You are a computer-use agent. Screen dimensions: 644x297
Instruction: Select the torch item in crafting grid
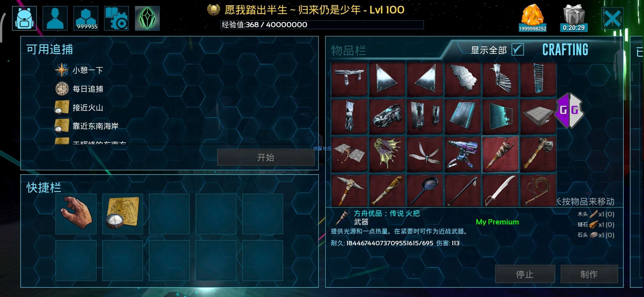(x=500, y=154)
